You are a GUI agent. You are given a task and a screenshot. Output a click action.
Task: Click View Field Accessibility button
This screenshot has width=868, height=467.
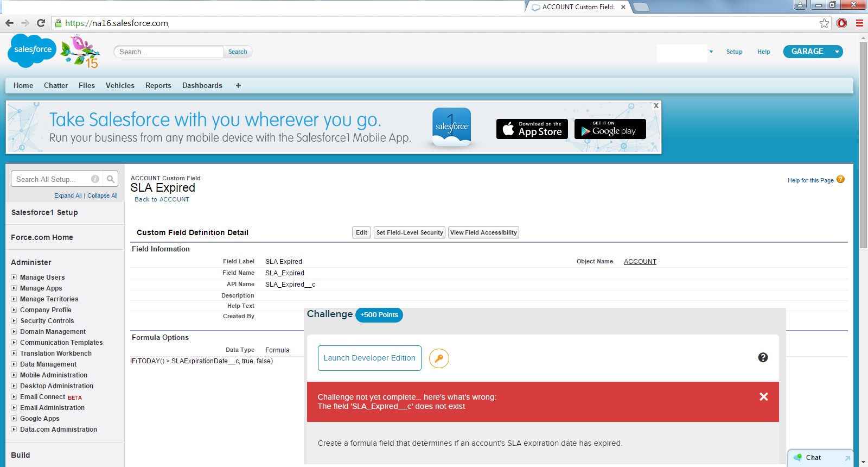pyautogui.click(x=483, y=232)
